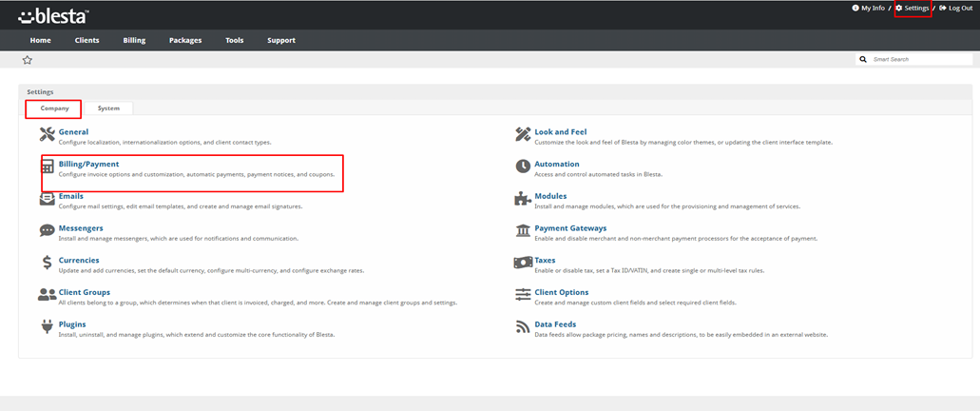
Task: Open the Packages menu in navigation bar
Action: point(185,40)
